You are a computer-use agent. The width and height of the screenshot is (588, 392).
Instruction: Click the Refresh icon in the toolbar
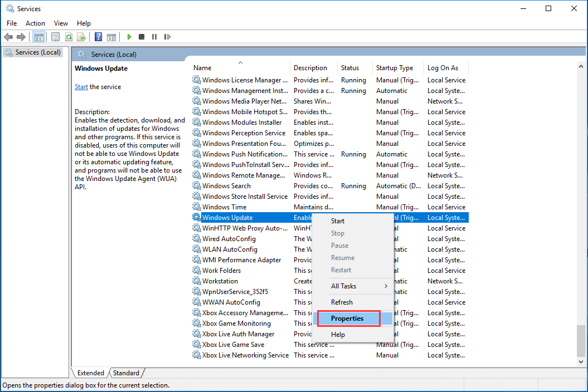tap(69, 37)
